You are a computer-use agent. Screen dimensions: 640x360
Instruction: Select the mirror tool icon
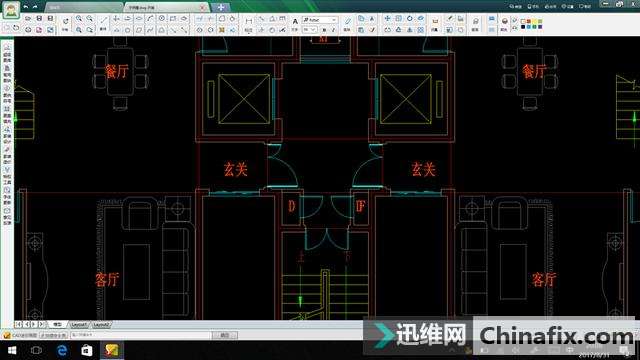pos(409,30)
